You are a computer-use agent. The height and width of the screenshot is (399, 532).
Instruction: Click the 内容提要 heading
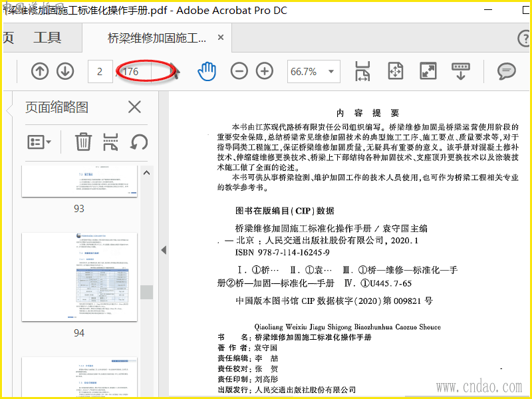[x=368, y=112]
